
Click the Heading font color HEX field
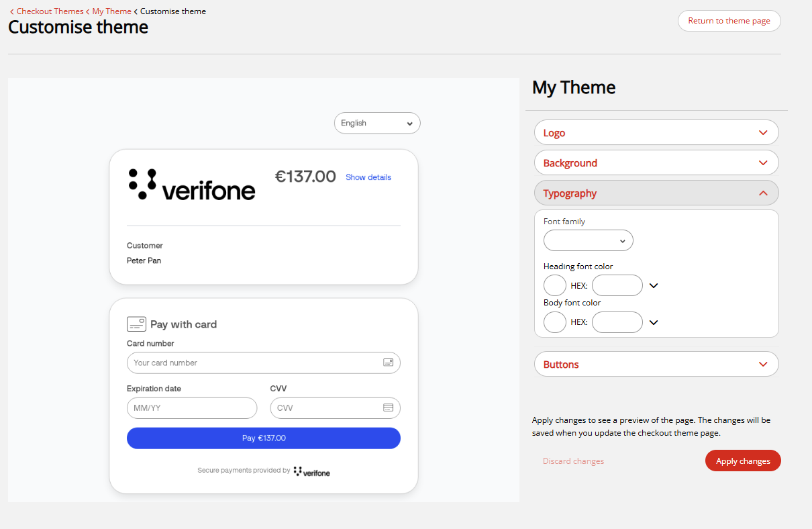click(617, 285)
